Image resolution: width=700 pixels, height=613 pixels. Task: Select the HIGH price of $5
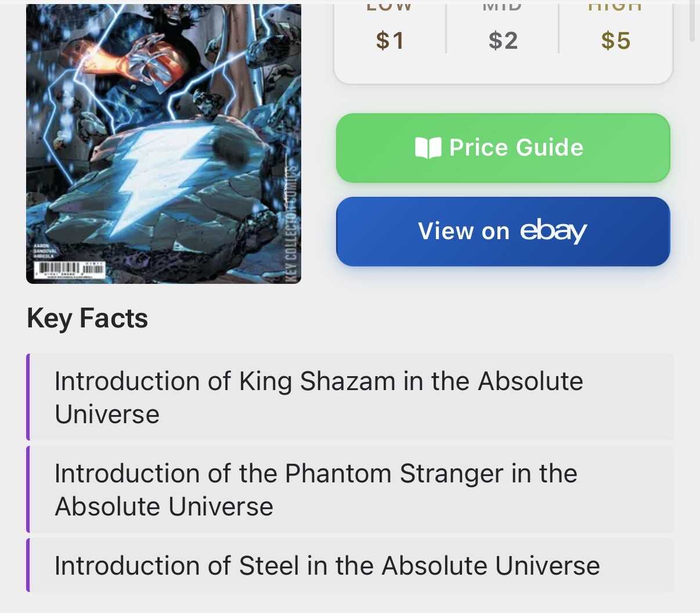(615, 41)
